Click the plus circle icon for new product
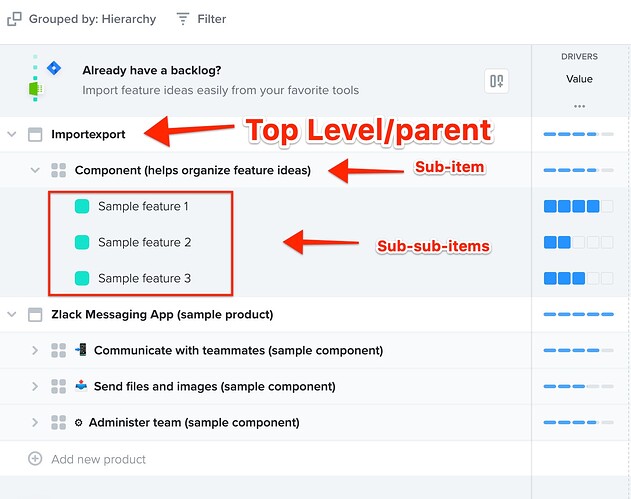 click(35, 459)
